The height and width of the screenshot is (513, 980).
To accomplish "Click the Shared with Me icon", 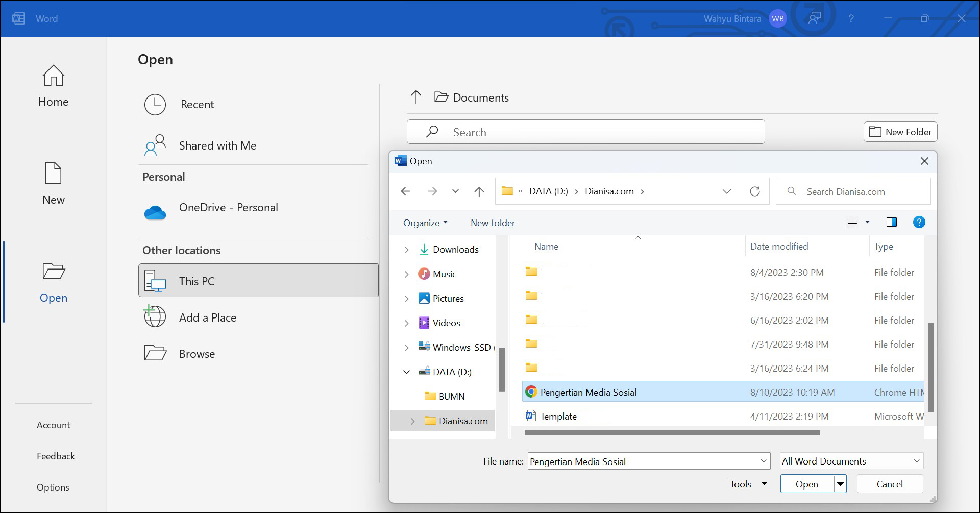I will click(155, 145).
